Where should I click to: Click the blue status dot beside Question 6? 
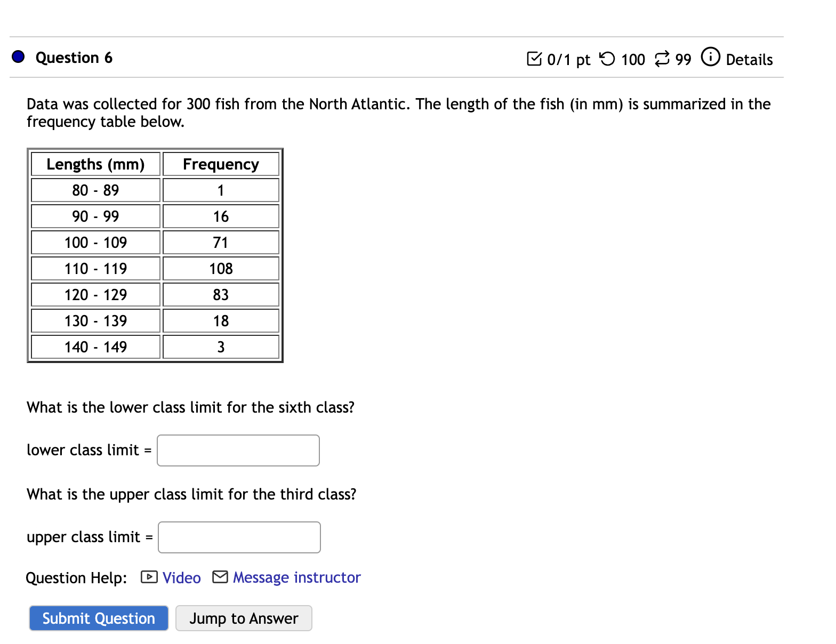coord(18,56)
